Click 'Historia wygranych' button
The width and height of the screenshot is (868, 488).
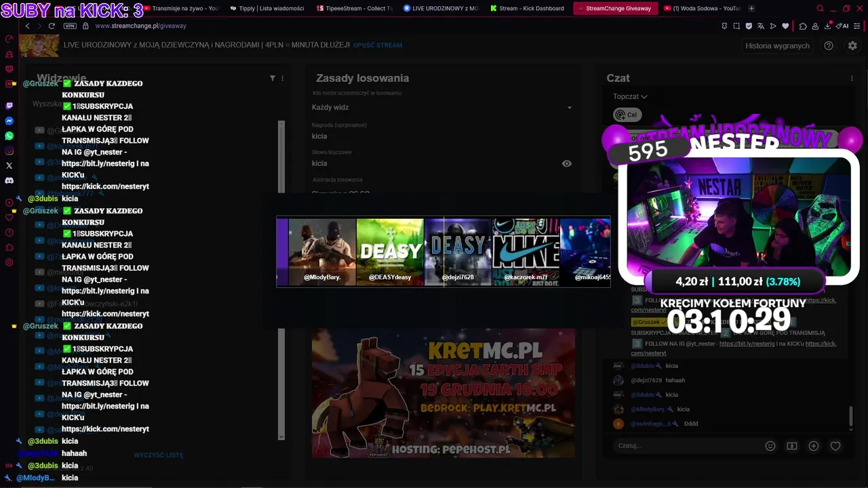coord(777,45)
